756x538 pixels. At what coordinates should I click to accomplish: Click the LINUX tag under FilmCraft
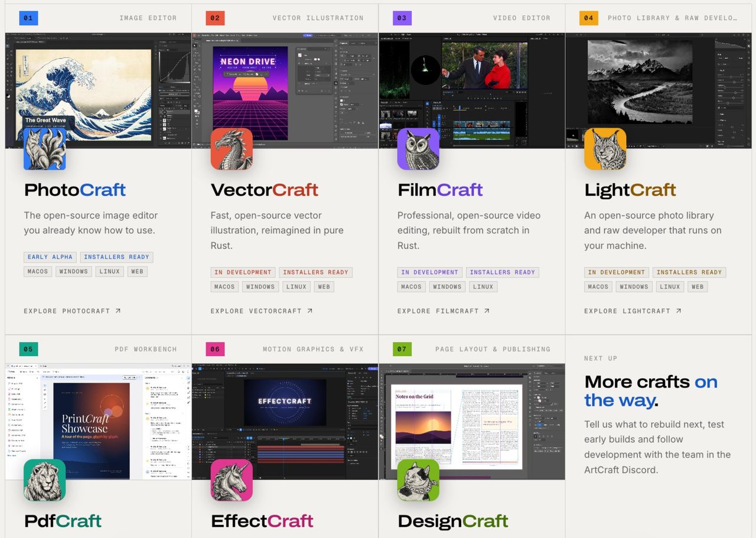[483, 287]
